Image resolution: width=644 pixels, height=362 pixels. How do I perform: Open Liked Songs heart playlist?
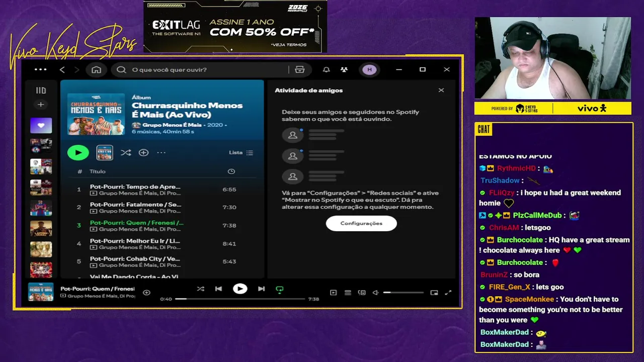[41, 125]
